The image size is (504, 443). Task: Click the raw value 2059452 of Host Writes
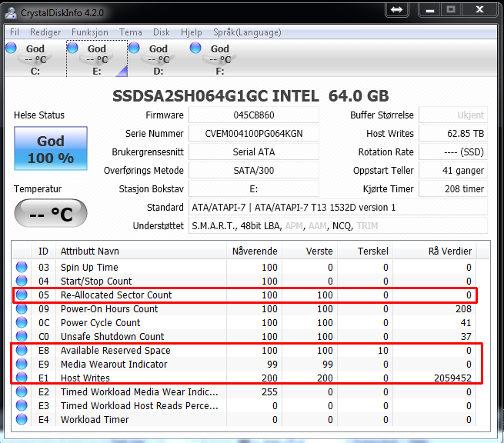point(452,378)
